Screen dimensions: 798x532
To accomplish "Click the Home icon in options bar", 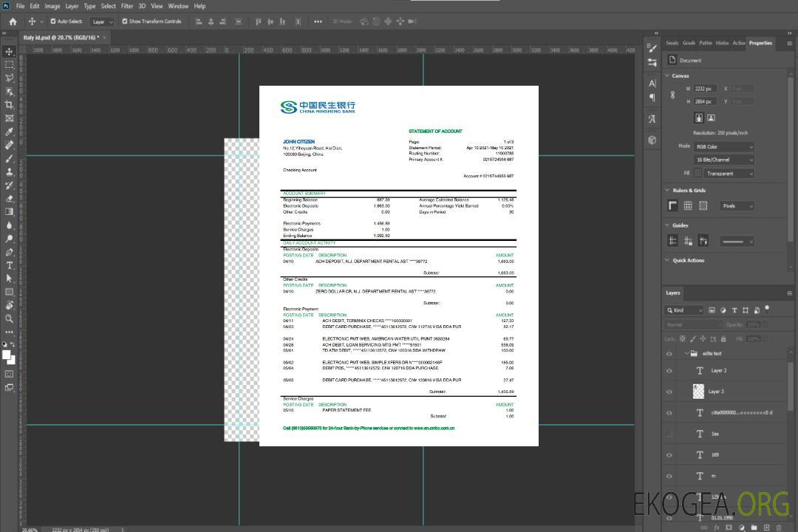I will point(13,21).
